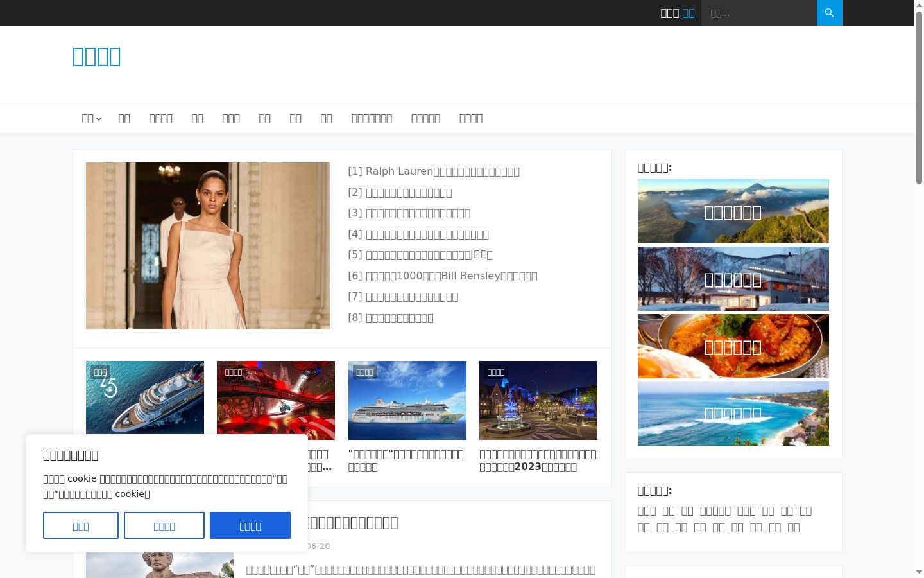Click the solid blue cookie banner button

click(x=250, y=525)
